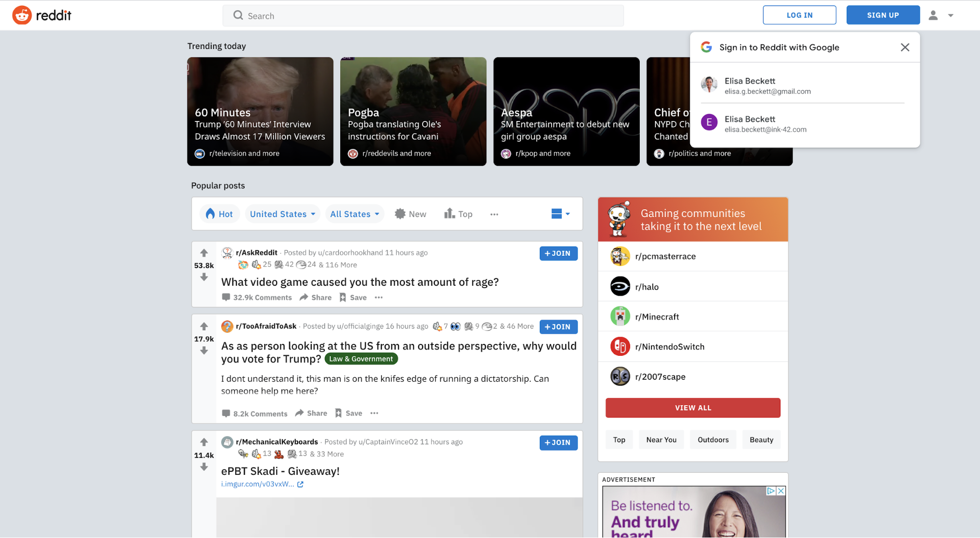
Task: Click VIEW ALL gaming communities button
Action: pyautogui.click(x=692, y=408)
